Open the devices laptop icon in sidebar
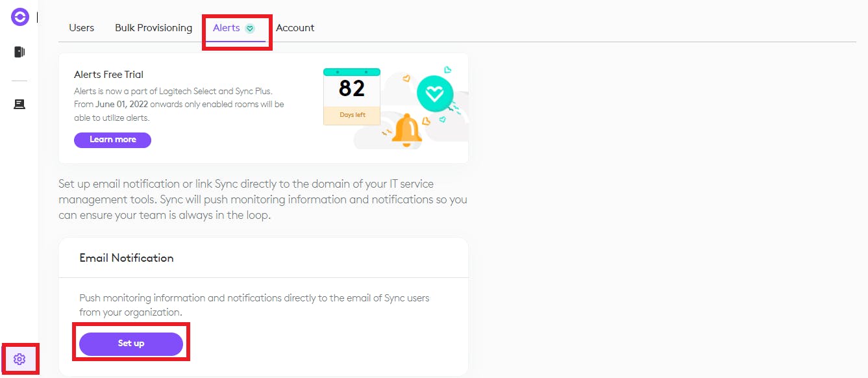The height and width of the screenshot is (378, 868). pos(19,104)
